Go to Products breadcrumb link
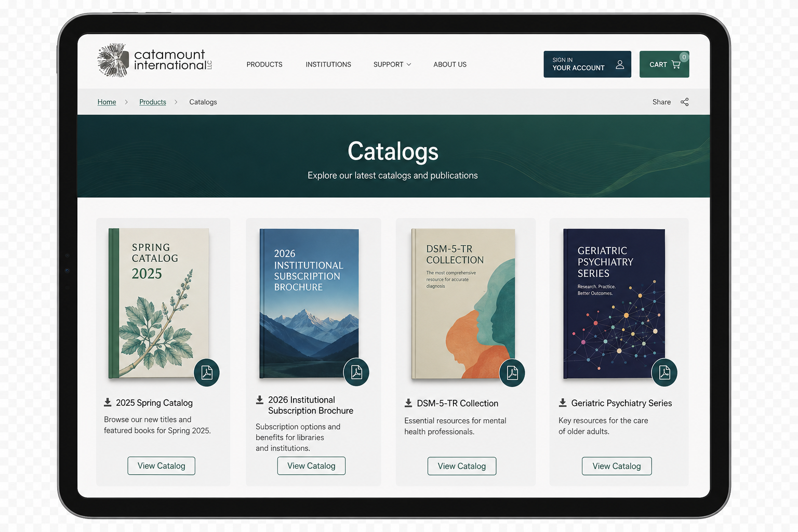The image size is (798, 532). coord(153,102)
